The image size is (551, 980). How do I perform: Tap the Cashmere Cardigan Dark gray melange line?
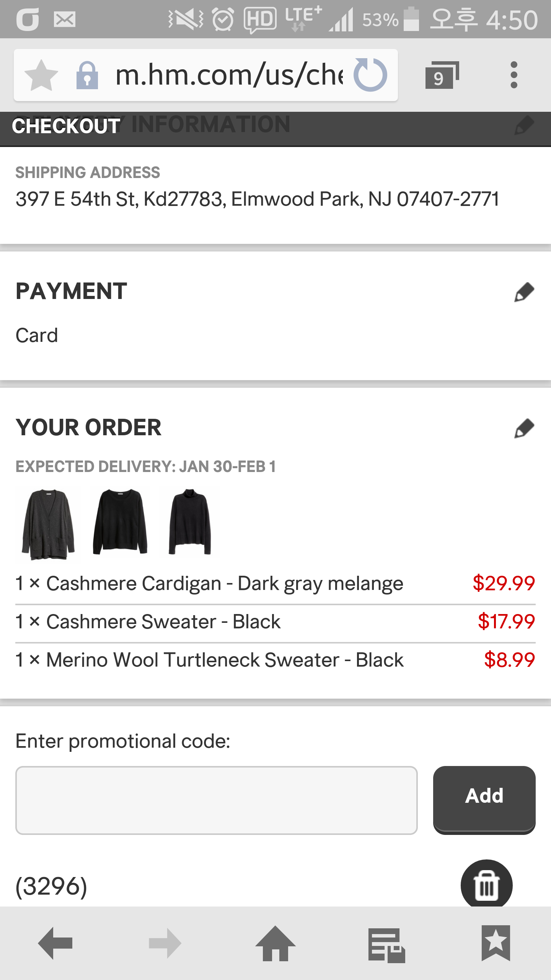click(275, 584)
